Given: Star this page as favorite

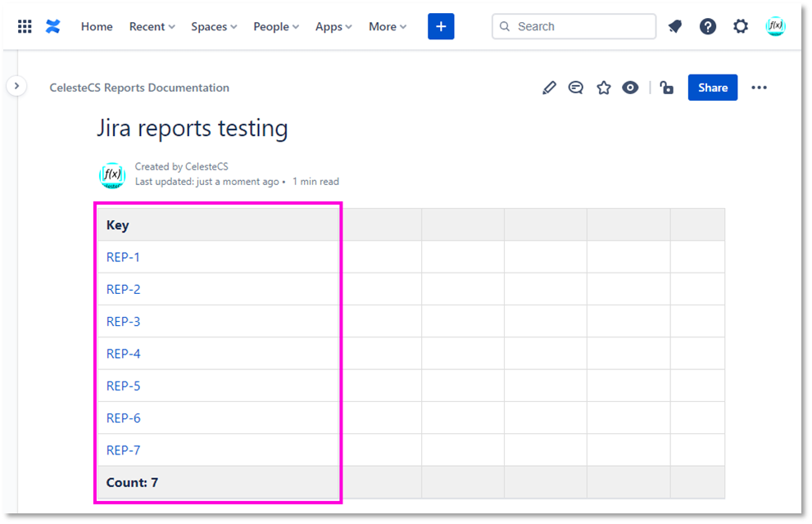Looking at the screenshot, I should click(603, 88).
